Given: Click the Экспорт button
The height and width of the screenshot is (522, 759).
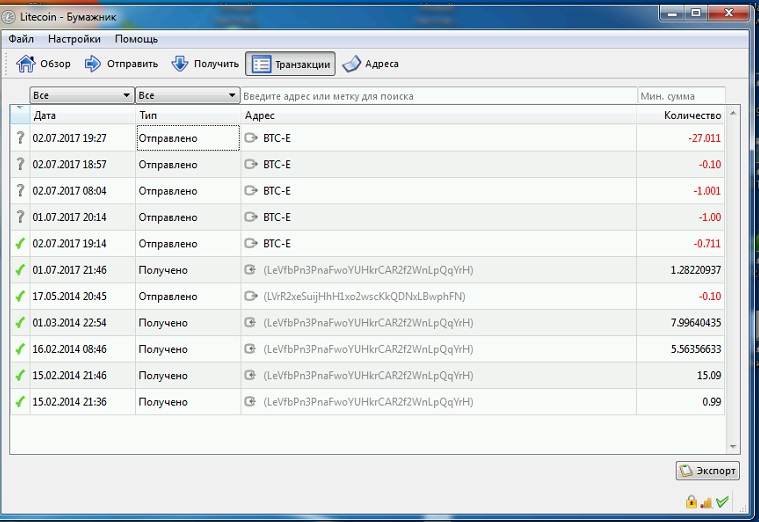Looking at the screenshot, I should tap(708, 470).
